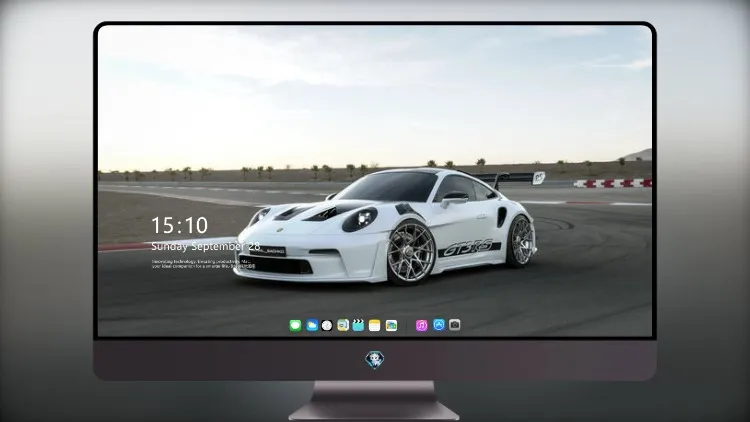Click the mascot logo on the monitor chin
The width and height of the screenshot is (750, 422).
coord(375,359)
